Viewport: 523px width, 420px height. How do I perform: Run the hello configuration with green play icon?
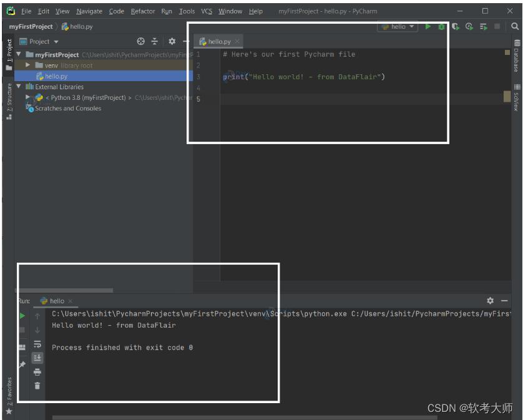pos(428,27)
